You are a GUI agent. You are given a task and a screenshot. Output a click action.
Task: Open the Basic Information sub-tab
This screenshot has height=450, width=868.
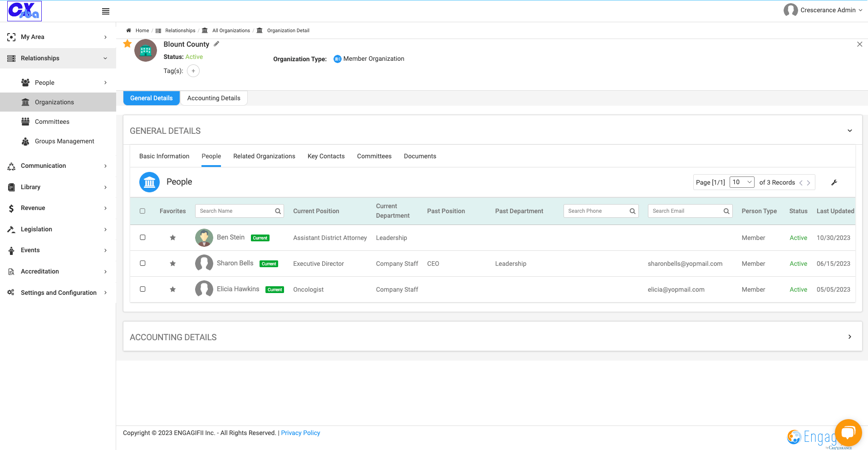coord(164,156)
